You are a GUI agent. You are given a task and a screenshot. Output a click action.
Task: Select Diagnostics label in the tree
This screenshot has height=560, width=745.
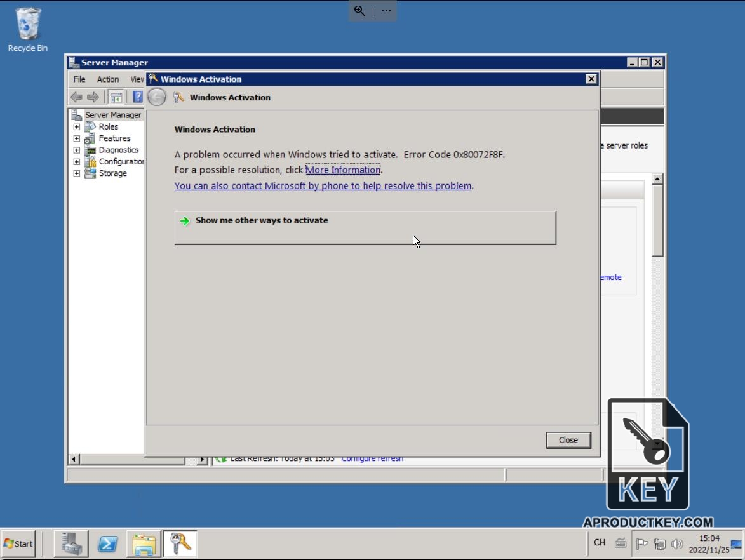pyautogui.click(x=118, y=150)
